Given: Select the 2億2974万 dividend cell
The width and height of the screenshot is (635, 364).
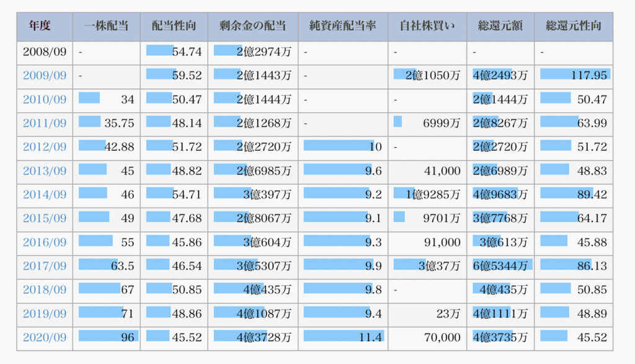Looking at the screenshot, I should click(253, 52).
